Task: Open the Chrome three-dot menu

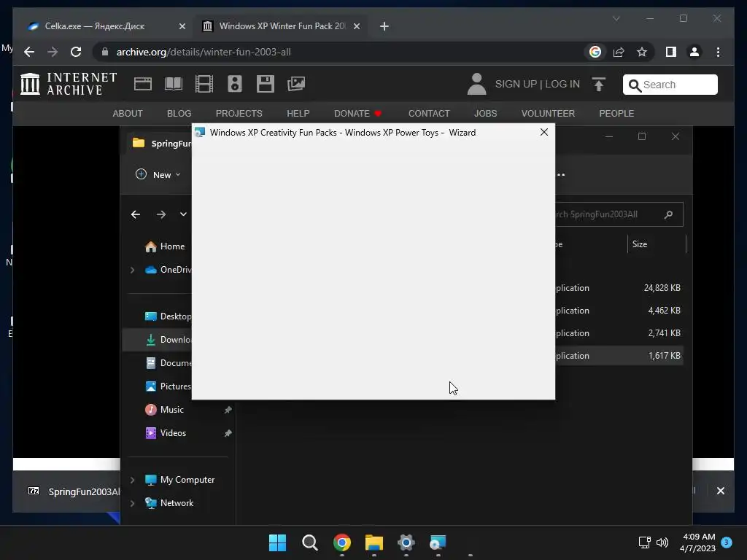Action: coord(718,52)
